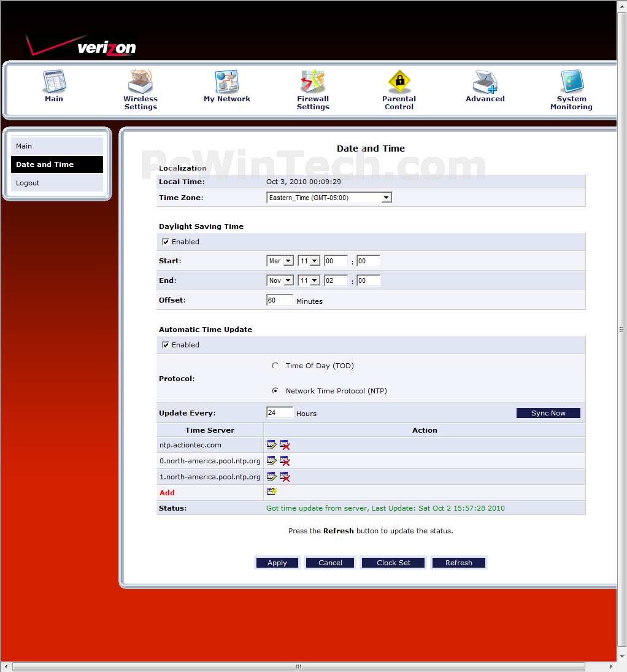Click the Verizon logo

(x=81, y=45)
